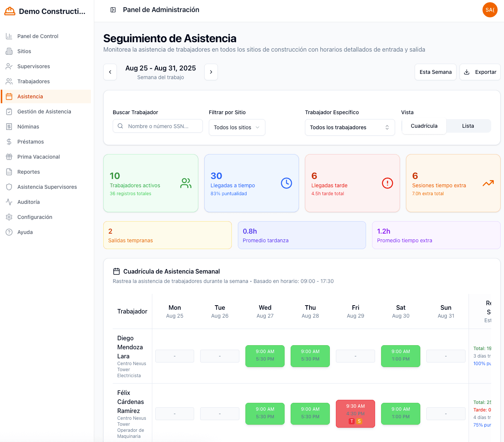Click the Esta Semana button
The height and width of the screenshot is (442, 504).
click(435, 72)
